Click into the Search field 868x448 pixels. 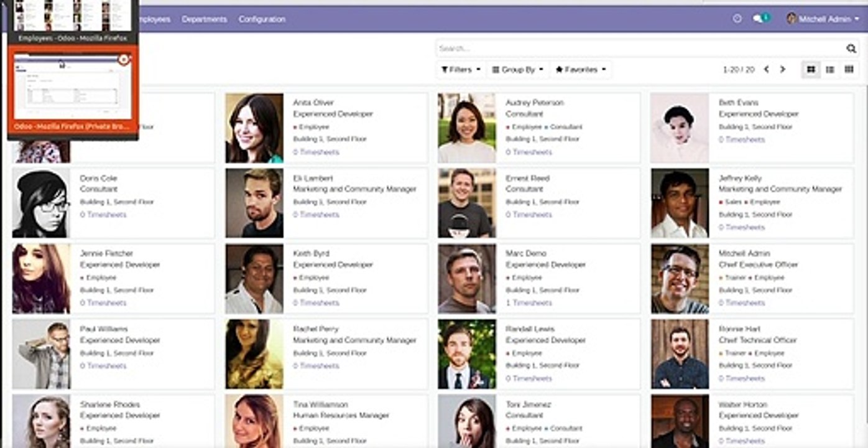click(x=640, y=49)
